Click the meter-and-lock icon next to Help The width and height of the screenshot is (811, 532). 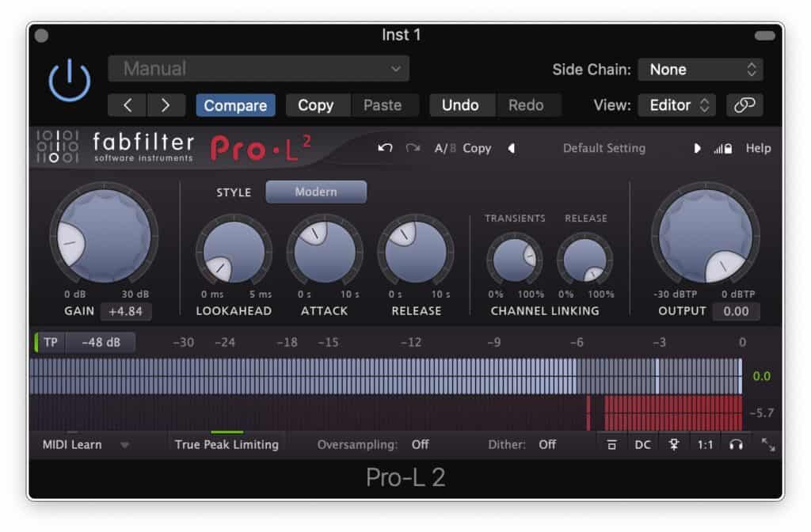[x=723, y=149]
